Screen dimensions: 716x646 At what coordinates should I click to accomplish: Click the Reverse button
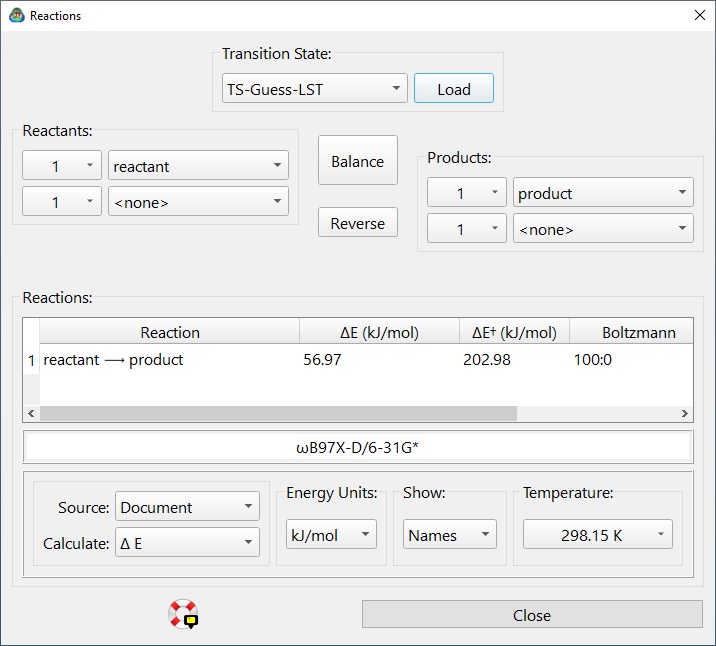[x=358, y=223]
